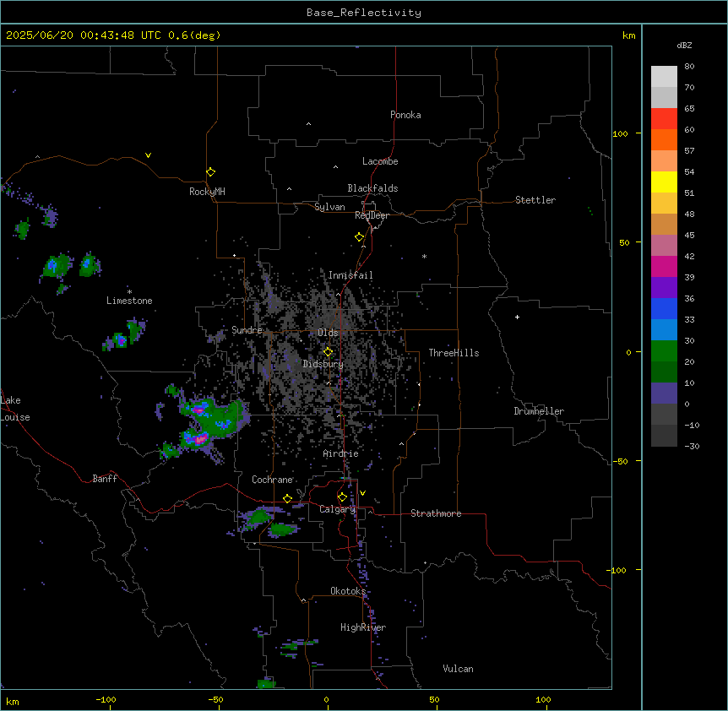Click the 45 value in dBZ legend

click(689, 235)
